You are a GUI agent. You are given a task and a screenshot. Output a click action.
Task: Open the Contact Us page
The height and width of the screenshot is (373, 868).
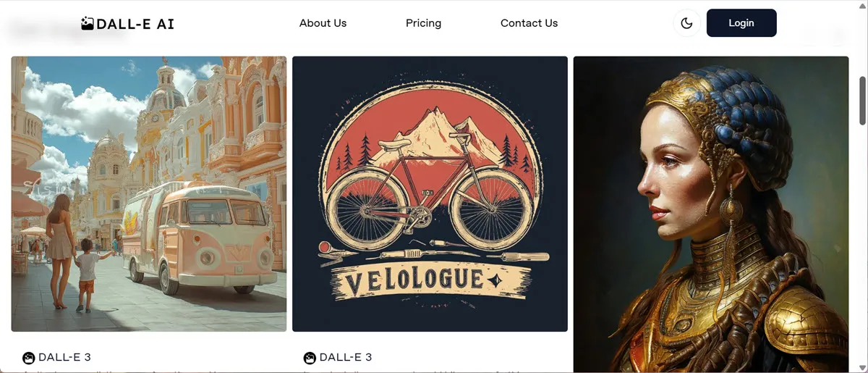[x=529, y=23]
